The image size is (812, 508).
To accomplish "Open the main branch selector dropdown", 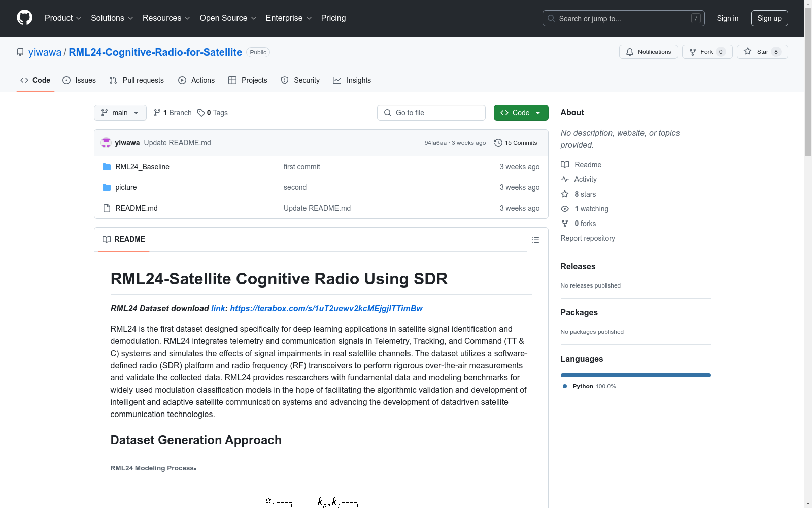I will tap(120, 113).
